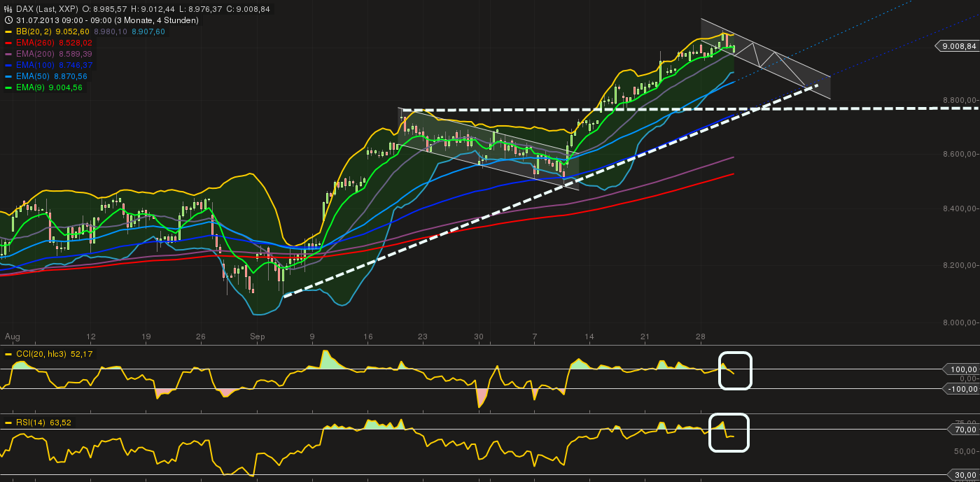The image size is (980, 482).
Task: Click the white circle highlight on the CCI panel
Action: pos(736,371)
